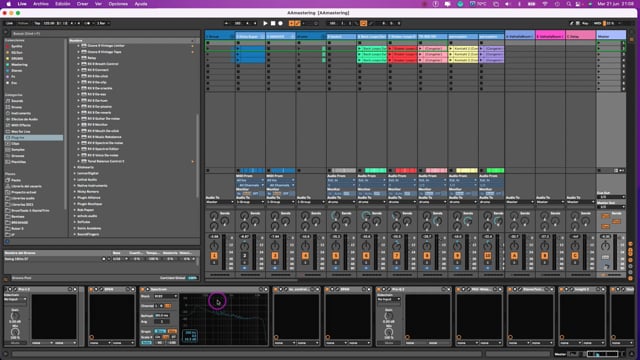Screen dimensions: 640x360
Task: Click track 1 volume pan knob
Action: click(x=214, y=246)
